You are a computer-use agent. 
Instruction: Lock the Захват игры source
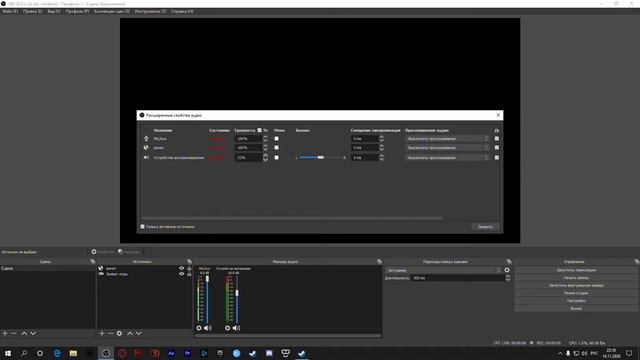tap(189, 274)
